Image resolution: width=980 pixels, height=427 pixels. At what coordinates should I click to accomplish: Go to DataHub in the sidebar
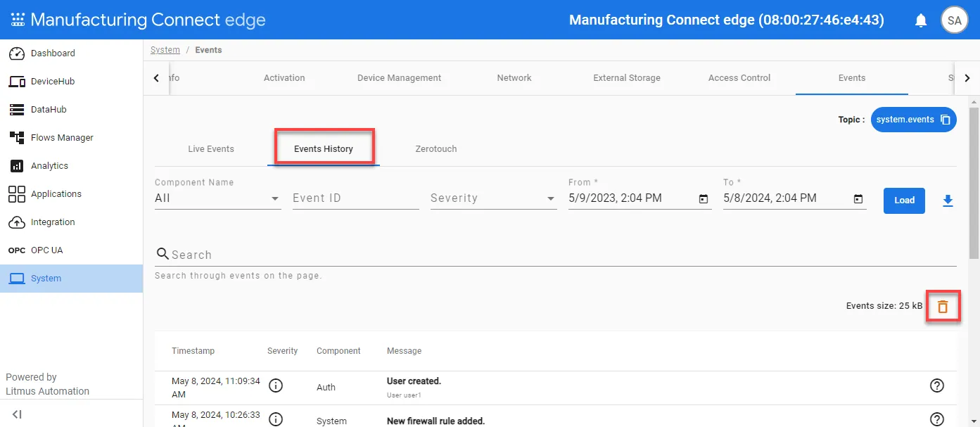pos(71,110)
